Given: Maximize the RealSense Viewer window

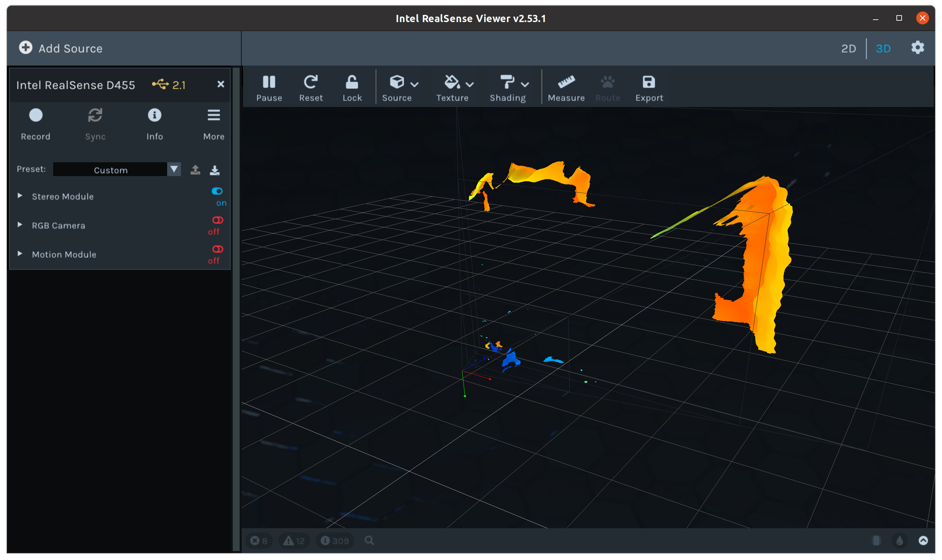Looking at the screenshot, I should click(x=899, y=18).
